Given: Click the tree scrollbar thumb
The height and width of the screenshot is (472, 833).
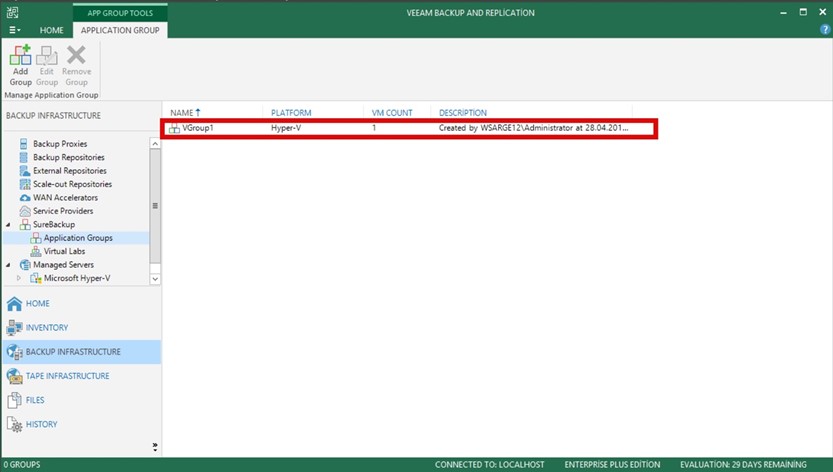Looking at the screenshot, I should [x=155, y=206].
